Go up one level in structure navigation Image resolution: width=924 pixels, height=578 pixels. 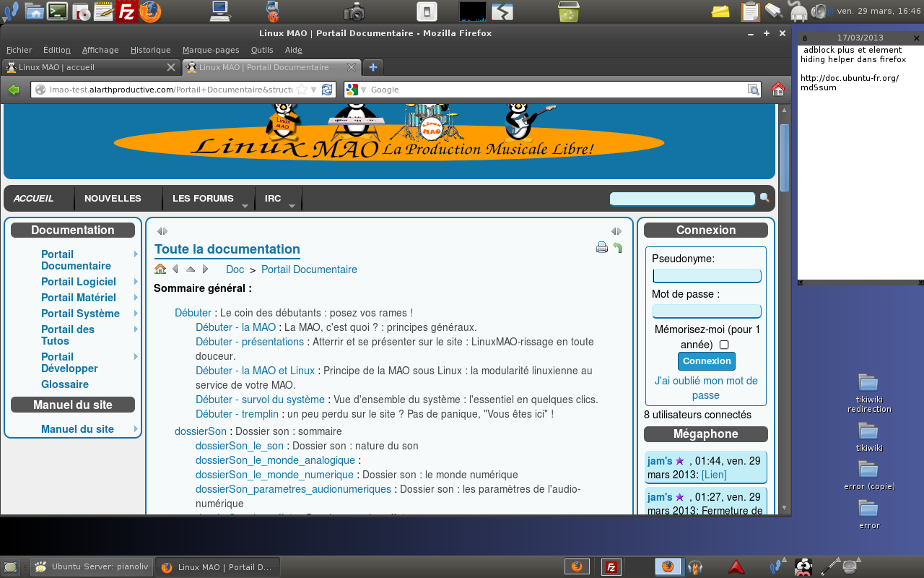191,269
